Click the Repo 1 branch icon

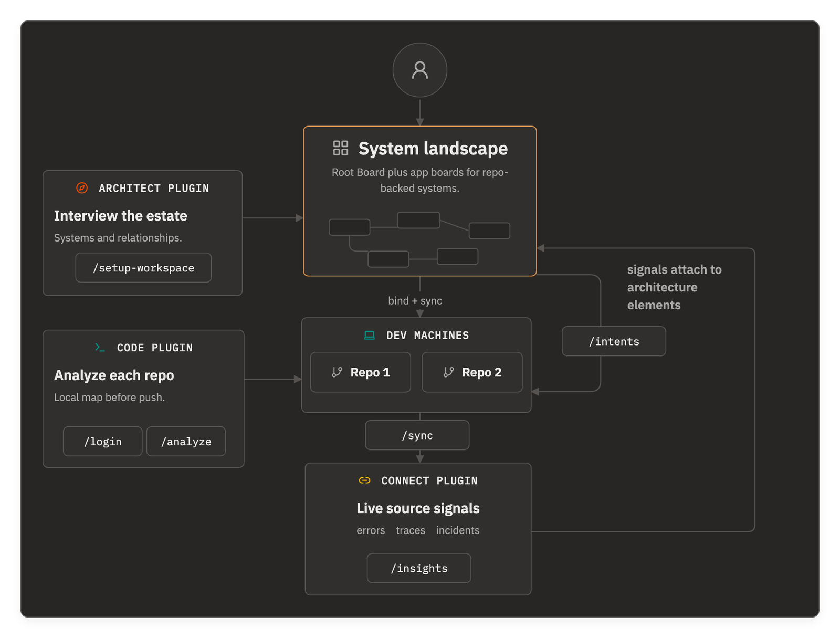tap(337, 372)
